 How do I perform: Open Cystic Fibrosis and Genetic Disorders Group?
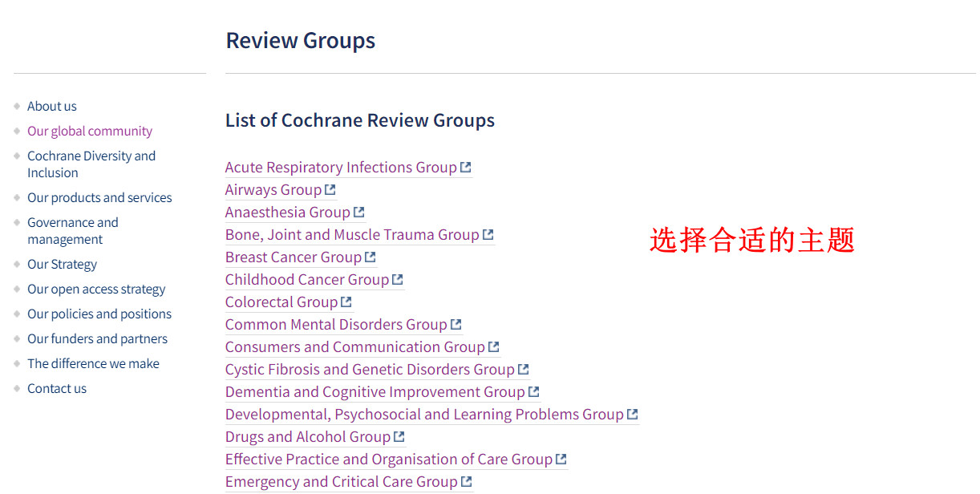pyautogui.click(x=370, y=370)
